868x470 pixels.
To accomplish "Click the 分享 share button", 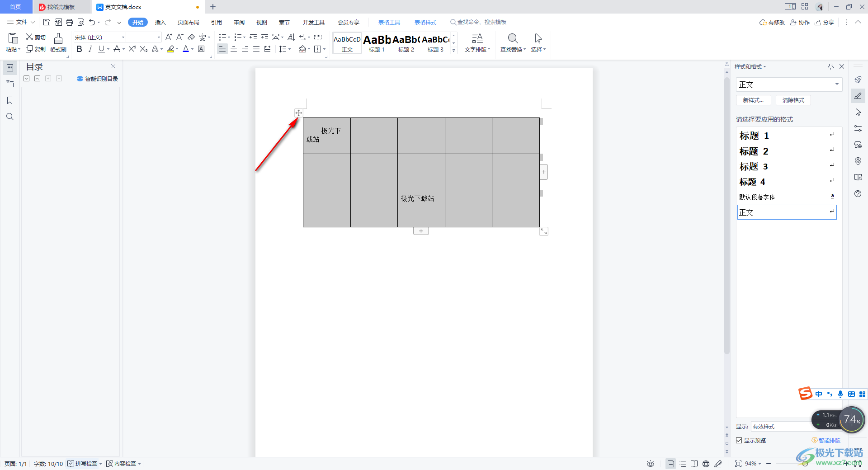I will (x=825, y=22).
